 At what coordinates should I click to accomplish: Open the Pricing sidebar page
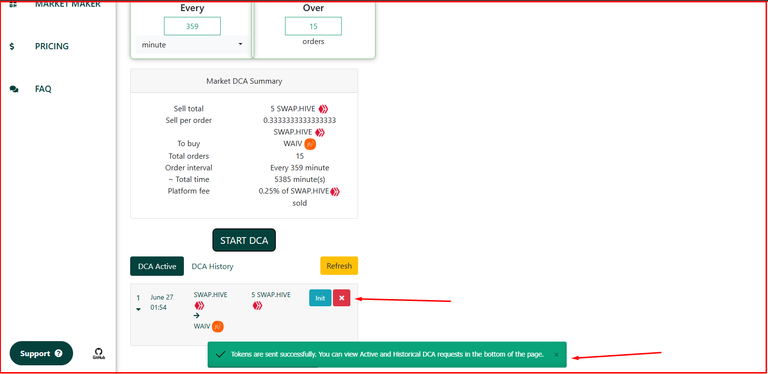pos(51,47)
